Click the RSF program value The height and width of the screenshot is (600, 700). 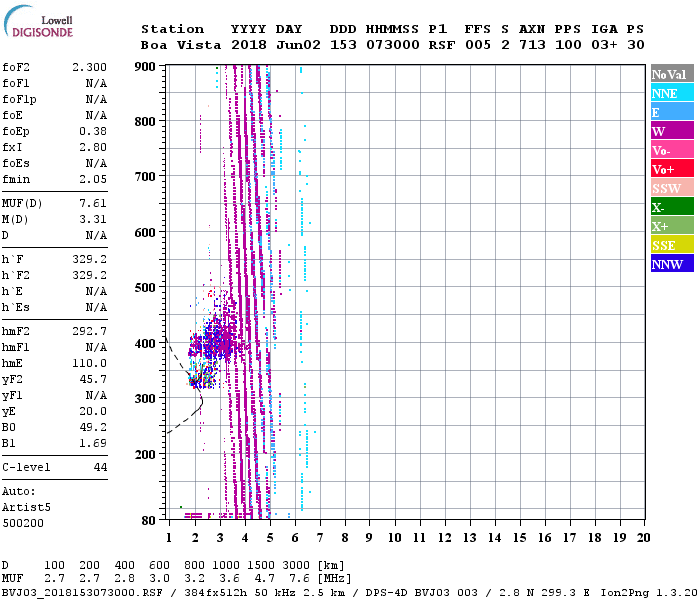tap(442, 45)
